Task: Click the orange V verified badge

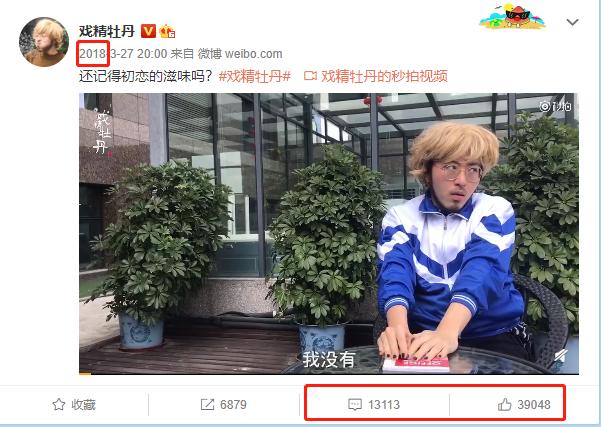Action: [x=148, y=31]
